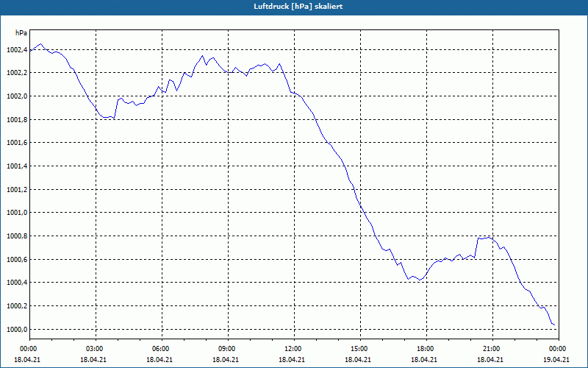Click the 09:00 time label
The image size is (588, 368).
(228, 349)
